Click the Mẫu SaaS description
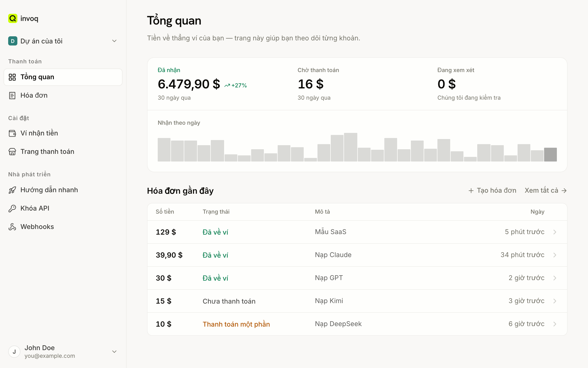 coord(330,232)
